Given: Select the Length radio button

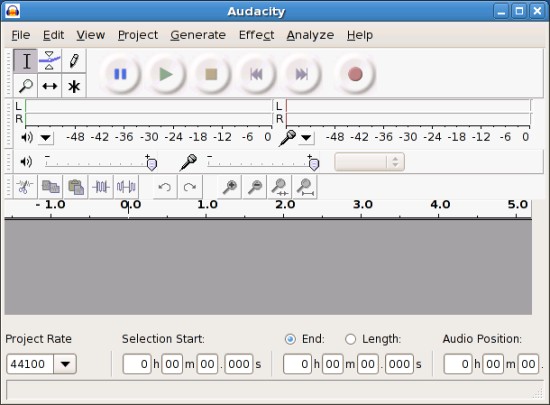Looking at the screenshot, I should pyautogui.click(x=350, y=339).
